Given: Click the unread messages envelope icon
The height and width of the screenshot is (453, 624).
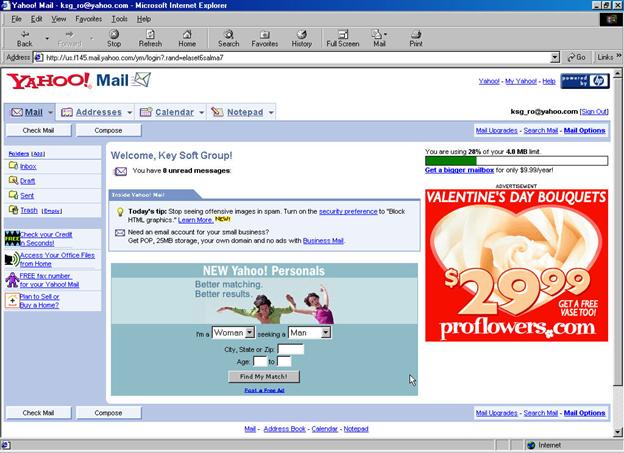Looking at the screenshot, I should click(121, 171).
